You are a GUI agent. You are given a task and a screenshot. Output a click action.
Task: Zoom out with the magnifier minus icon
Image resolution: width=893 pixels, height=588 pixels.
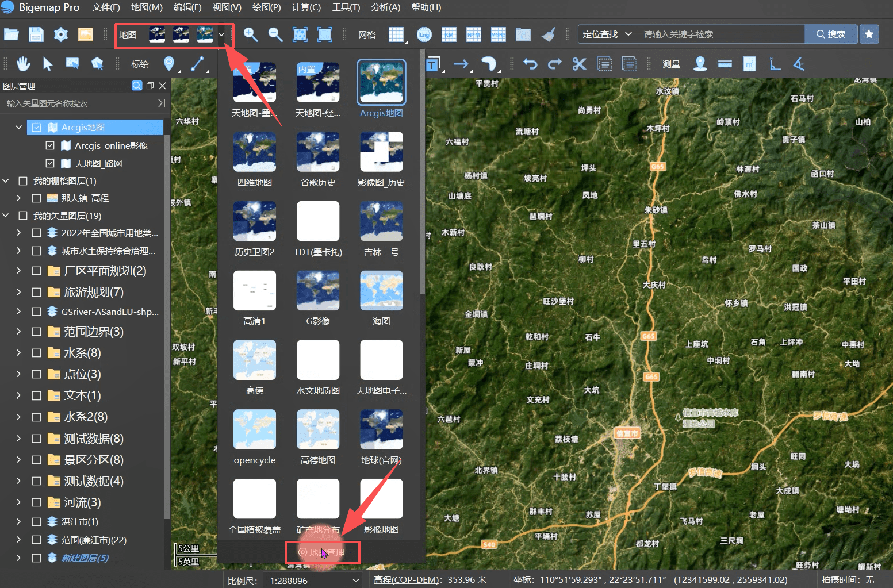click(x=275, y=34)
